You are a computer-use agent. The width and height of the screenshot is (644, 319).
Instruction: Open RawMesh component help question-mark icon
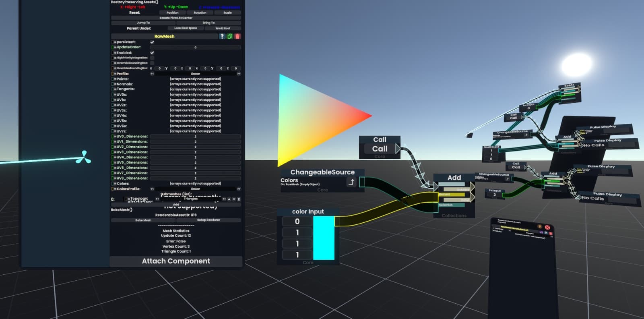(x=222, y=36)
